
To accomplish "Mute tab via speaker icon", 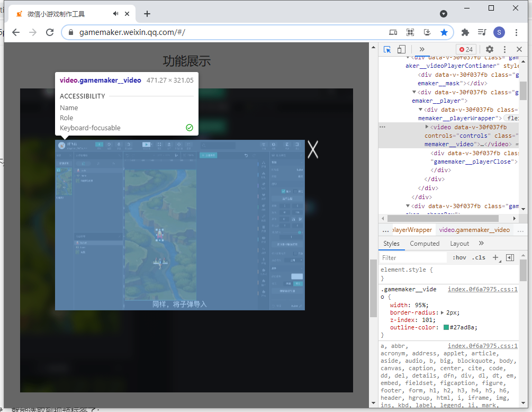I will [116, 14].
